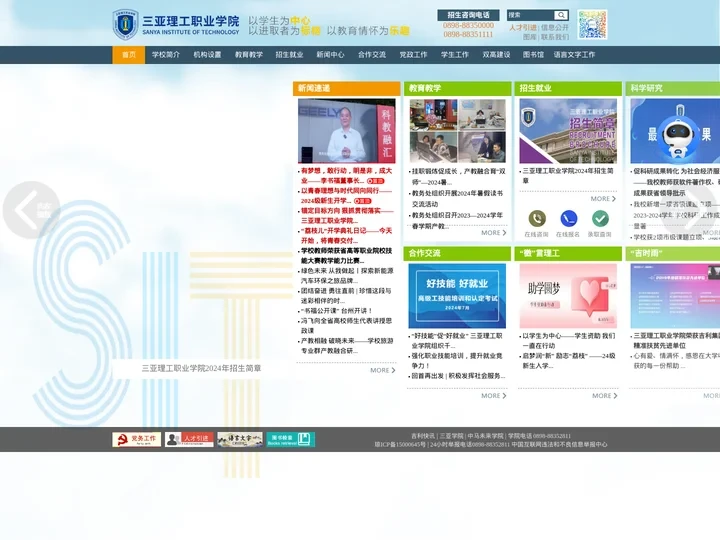Open the 新闻速递 GEELY news thumbnail

click(x=347, y=131)
